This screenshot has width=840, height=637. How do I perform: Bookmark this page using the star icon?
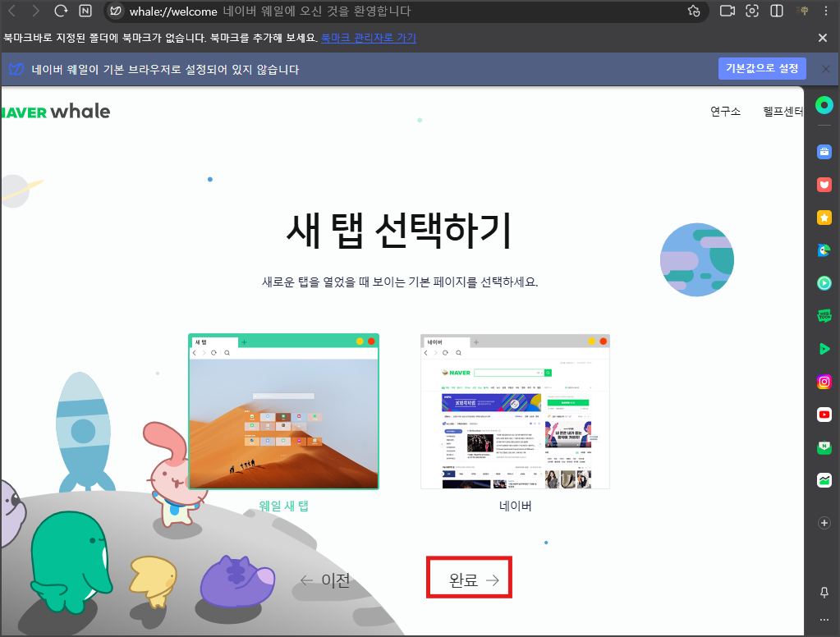coord(694,11)
